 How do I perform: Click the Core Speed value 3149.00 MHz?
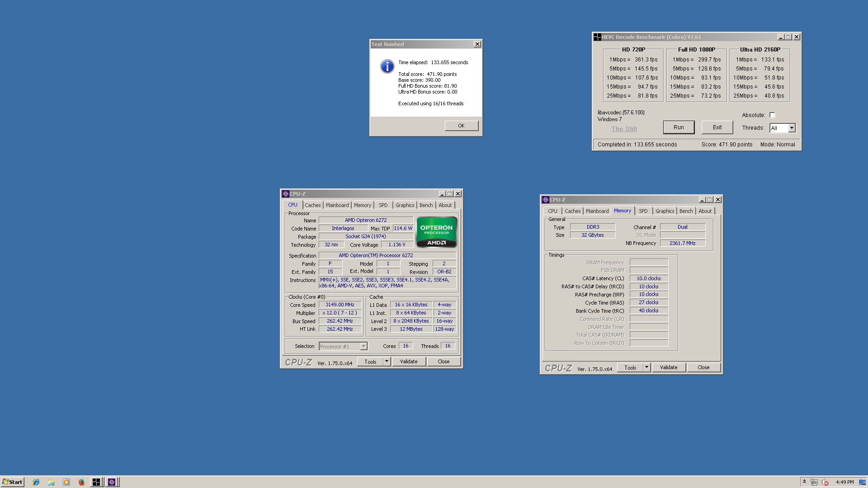tap(340, 305)
